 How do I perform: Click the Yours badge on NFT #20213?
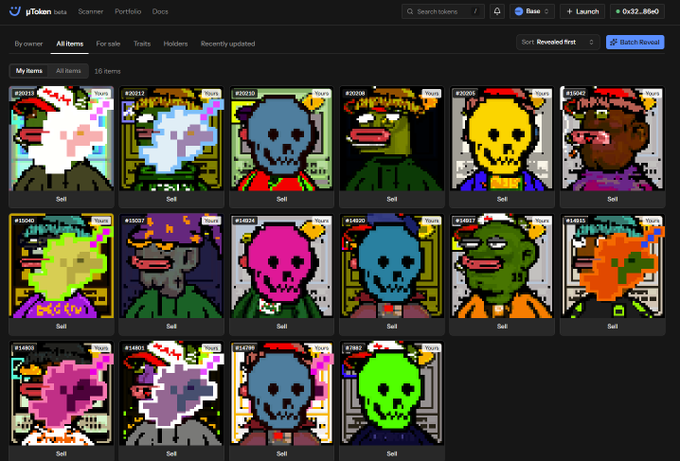(101, 93)
